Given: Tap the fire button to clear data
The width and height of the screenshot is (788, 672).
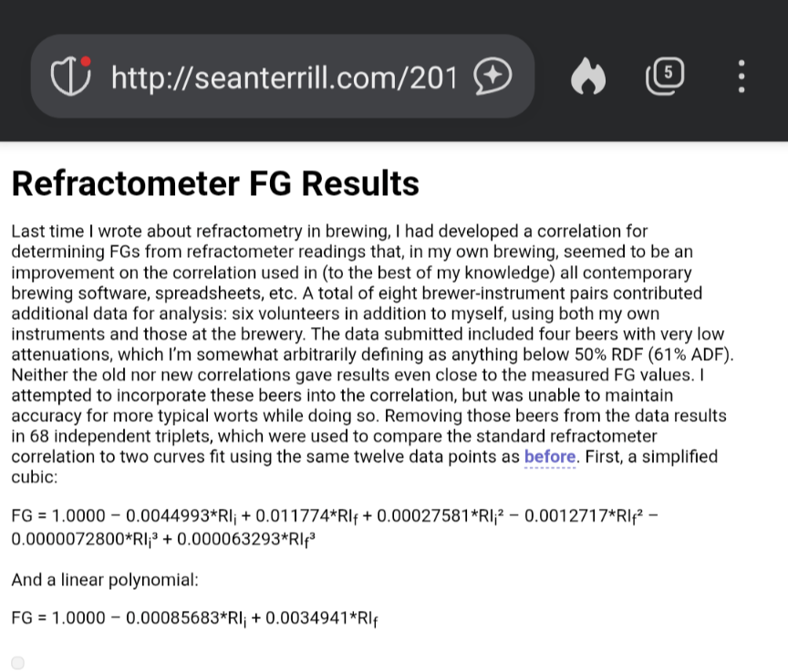Looking at the screenshot, I should click(x=588, y=77).
